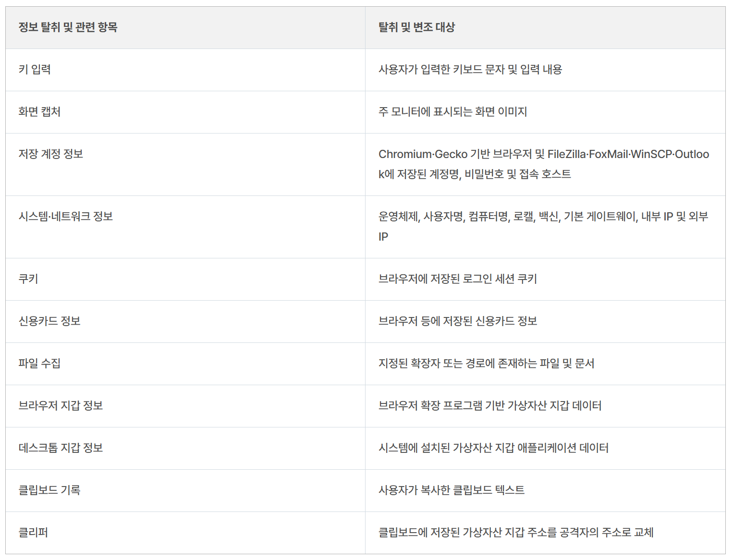The image size is (733, 560).
Task: Click the '신용카드 정보' cell
Action: pos(49,321)
